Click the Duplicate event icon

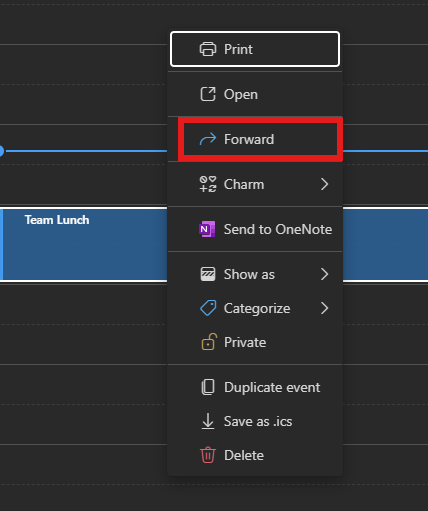point(208,387)
